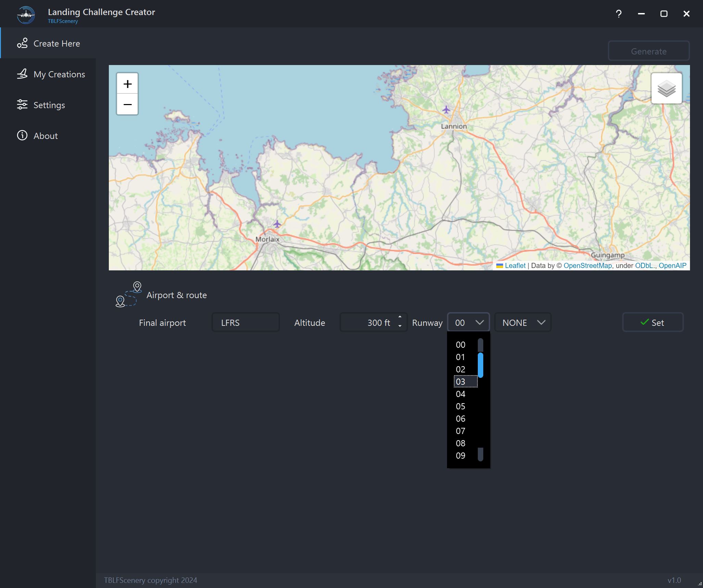Open the OpenStreetMap attribution link

tap(587, 266)
